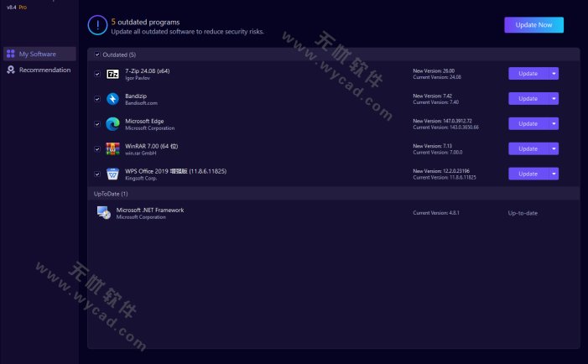Select the Bandizip program name
This screenshot has height=364, width=588.
click(x=136, y=96)
